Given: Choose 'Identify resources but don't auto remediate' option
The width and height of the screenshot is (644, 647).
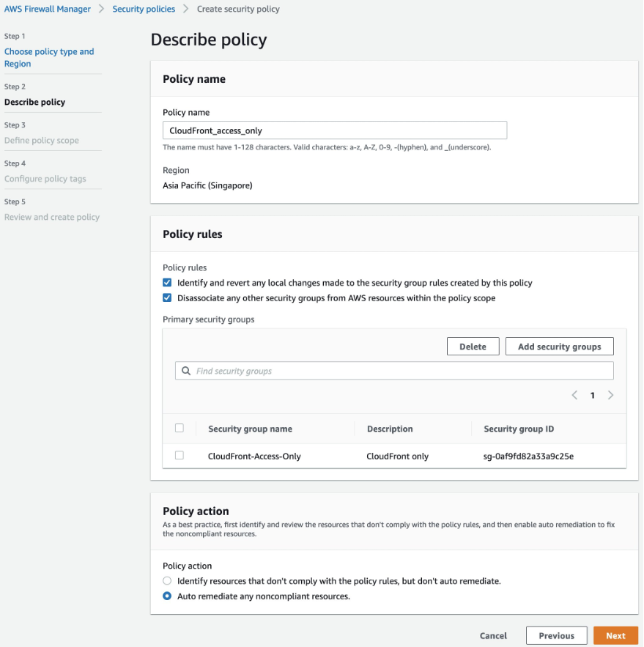Looking at the screenshot, I should (x=167, y=580).
